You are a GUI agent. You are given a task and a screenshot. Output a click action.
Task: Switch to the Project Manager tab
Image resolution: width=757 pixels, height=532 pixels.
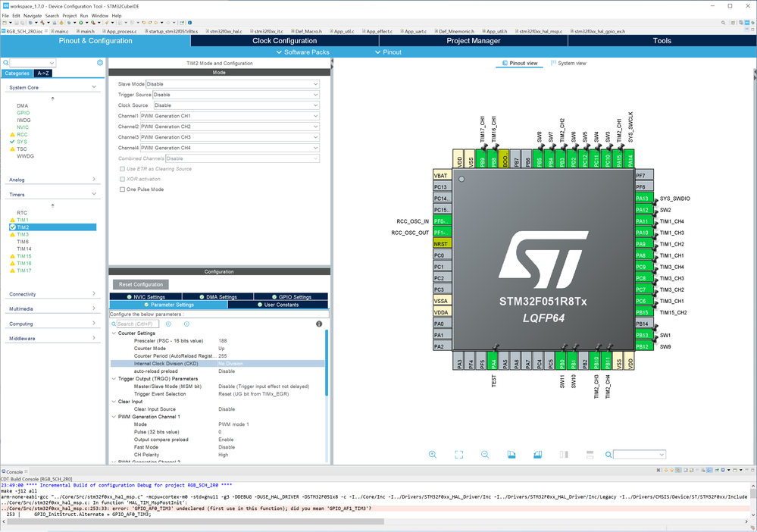[473, 41]
